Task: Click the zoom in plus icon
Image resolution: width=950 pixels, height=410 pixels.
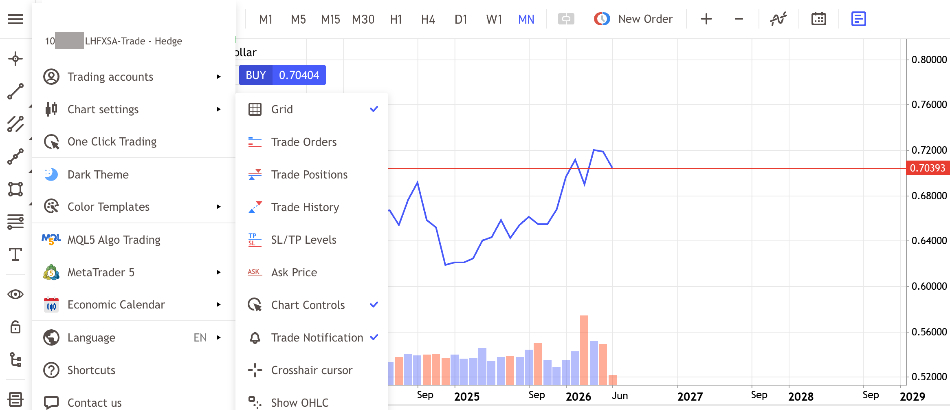Action: pyautogui.click(x=706, y=19)
